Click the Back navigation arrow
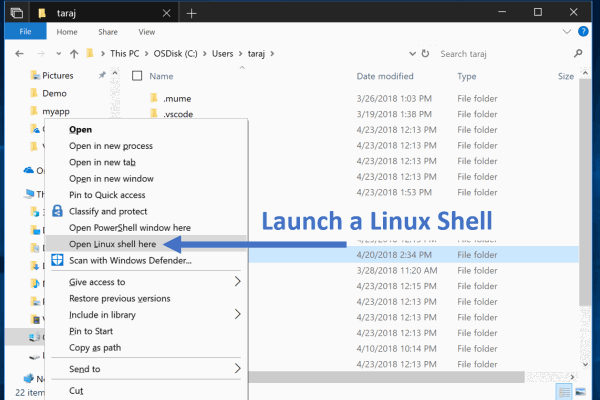Screen dimensions: 600x400 17,53
